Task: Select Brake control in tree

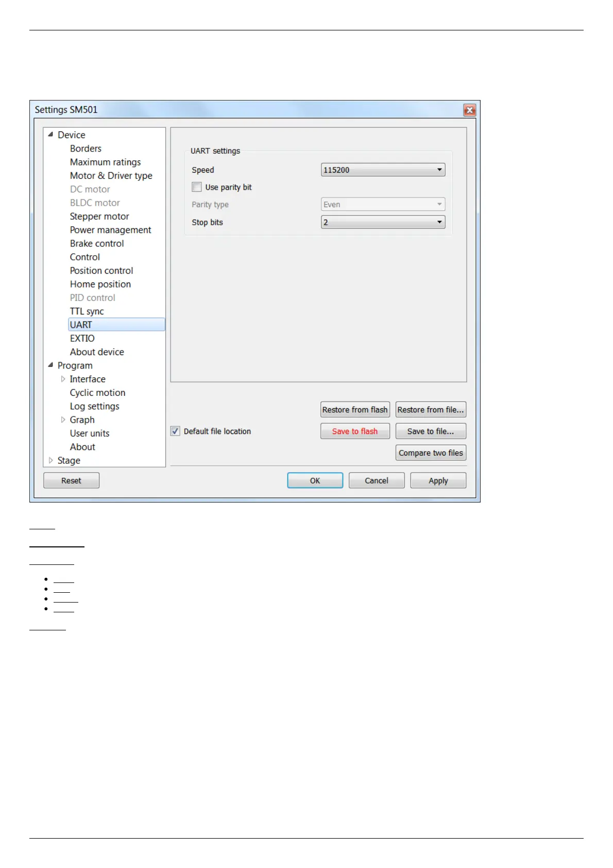Action: (97, 243)
